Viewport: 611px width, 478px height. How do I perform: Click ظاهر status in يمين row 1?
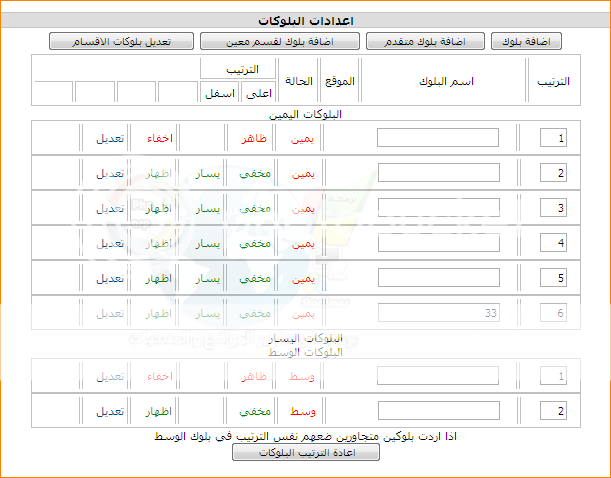[254, 139]
